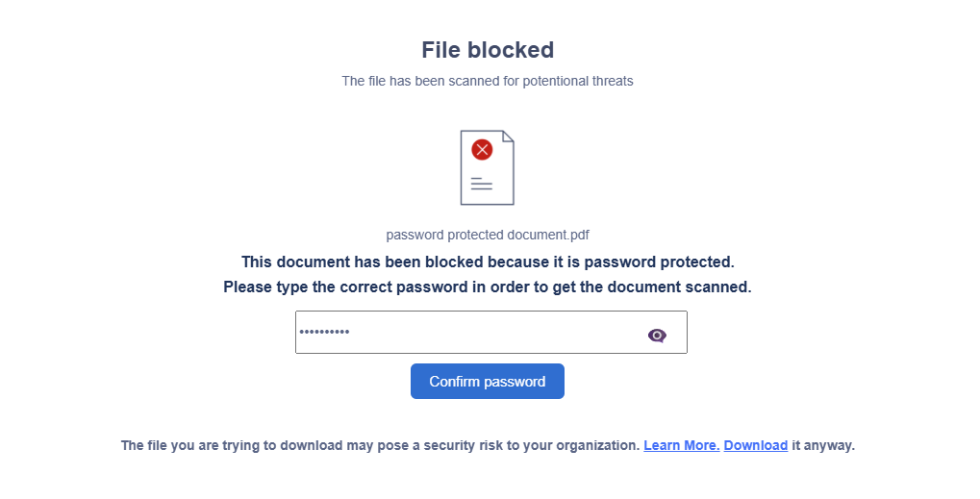Viewport: 980px width, 499px height.
Task: Click the security risk warning text
Action: (380, 445)
